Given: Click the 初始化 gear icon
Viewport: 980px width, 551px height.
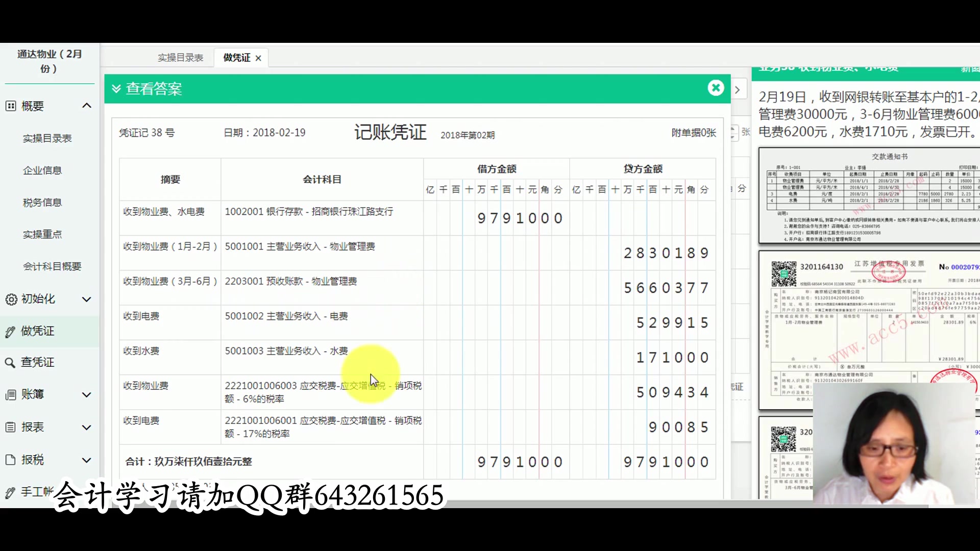Looking at the screenshot, I should [11, 300].
